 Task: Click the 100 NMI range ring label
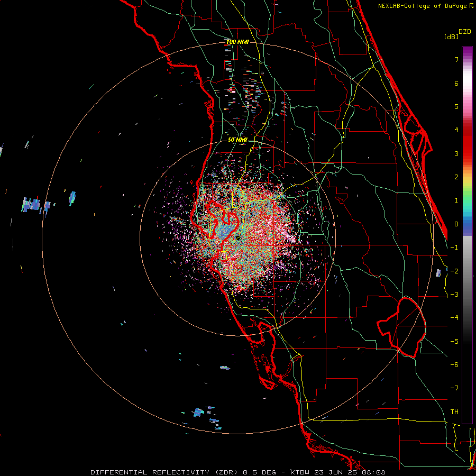pos(237,42)
